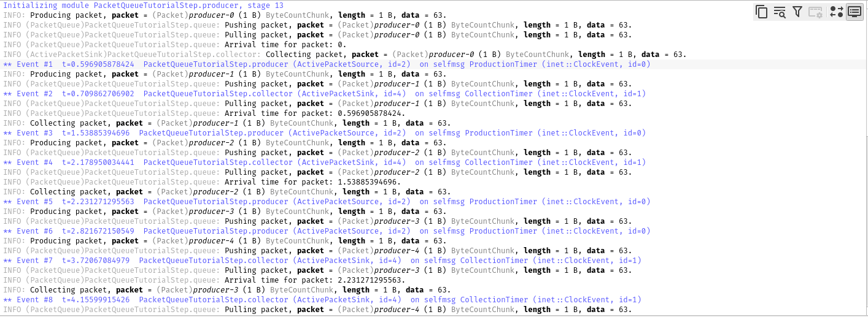This screenshot has width=868, height=317.
Task: Open the module filter funnel icon
Action: coord(797,12)
